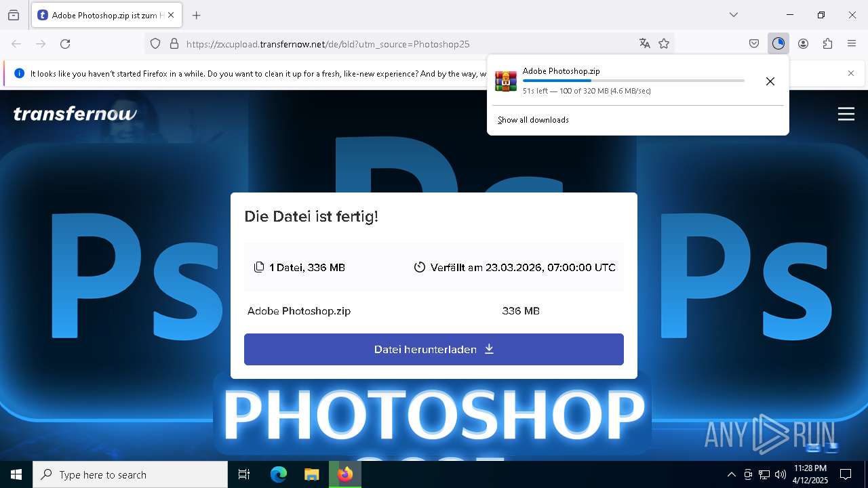Expand the list all tabs chevron
Image resolution: width=868 pixels, height=488 pixels.
pyautogui.click(x=734, y=15)
